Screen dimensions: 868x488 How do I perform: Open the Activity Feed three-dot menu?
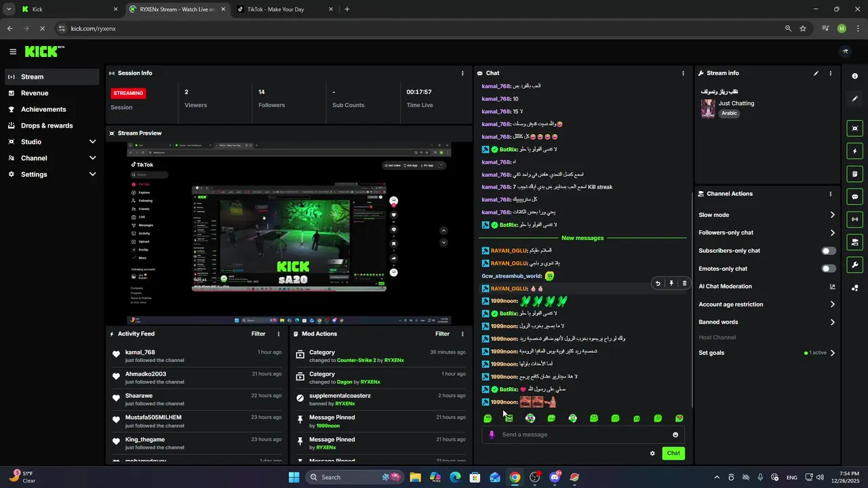point(278,334)
